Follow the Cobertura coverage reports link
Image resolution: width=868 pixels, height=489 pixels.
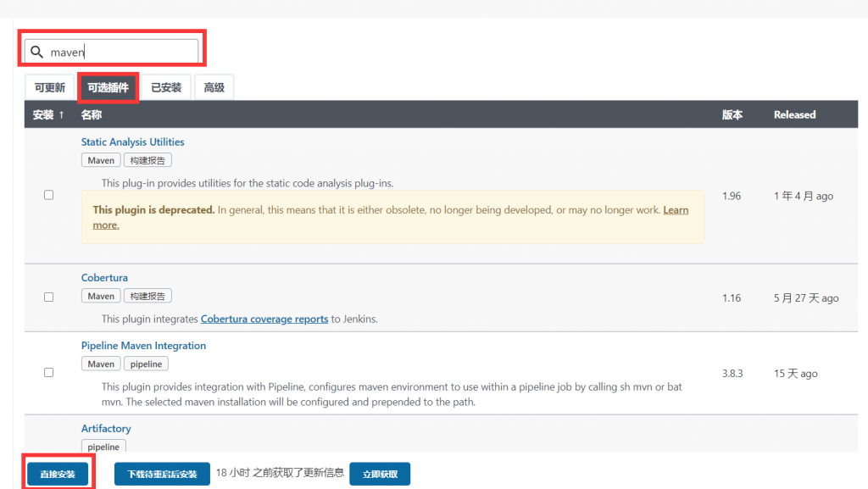point(264,320)
